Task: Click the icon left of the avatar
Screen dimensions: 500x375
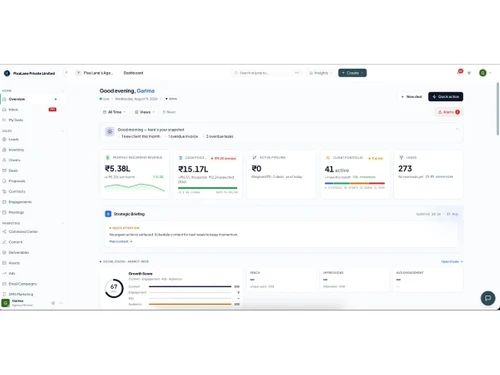Action: [469, 73]
